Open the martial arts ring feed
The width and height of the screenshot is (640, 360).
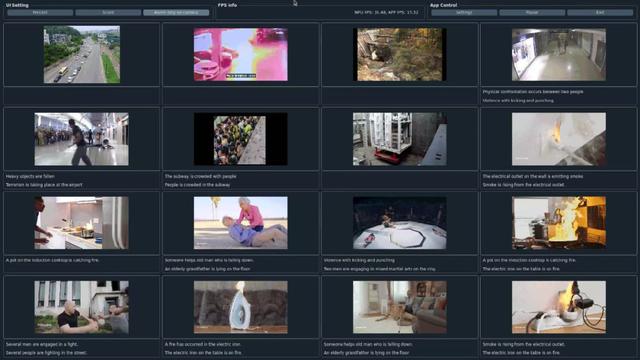[x=400, y=223]
